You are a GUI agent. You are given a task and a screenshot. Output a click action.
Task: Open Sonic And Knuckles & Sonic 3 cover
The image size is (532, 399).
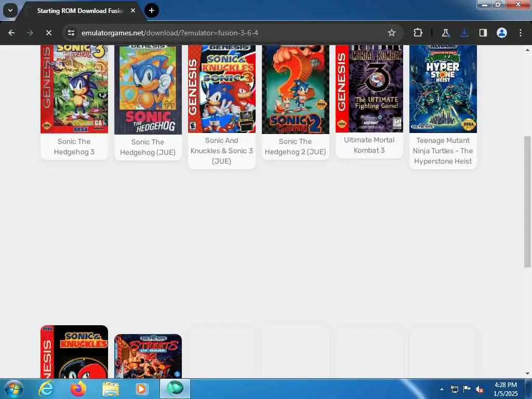(222, 89)
